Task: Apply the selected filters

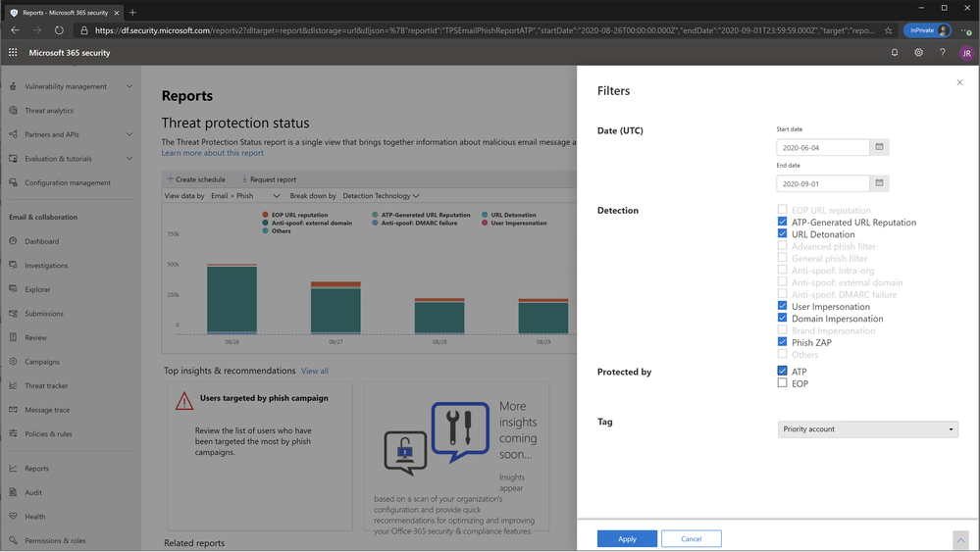Action: point(627,538)
